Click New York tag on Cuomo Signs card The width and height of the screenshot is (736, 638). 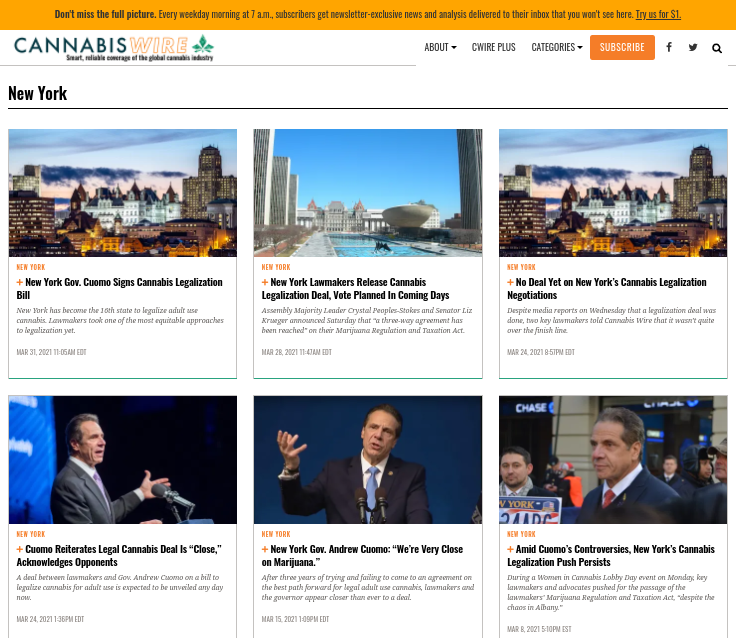coord(31,267)
